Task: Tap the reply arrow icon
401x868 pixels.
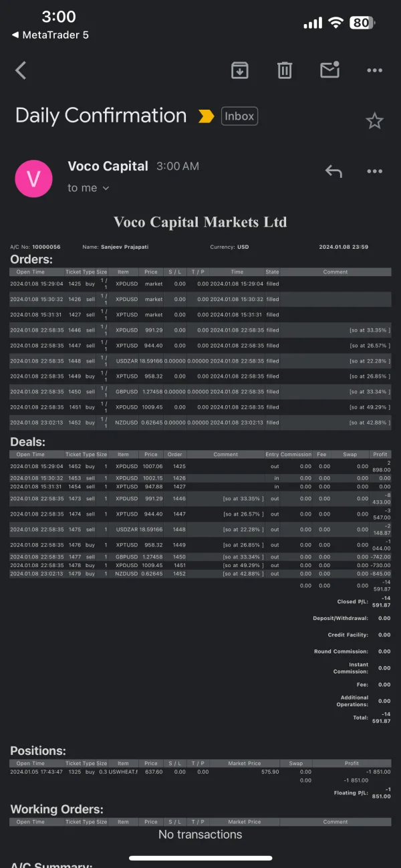Action: click(x=333, y=172)
